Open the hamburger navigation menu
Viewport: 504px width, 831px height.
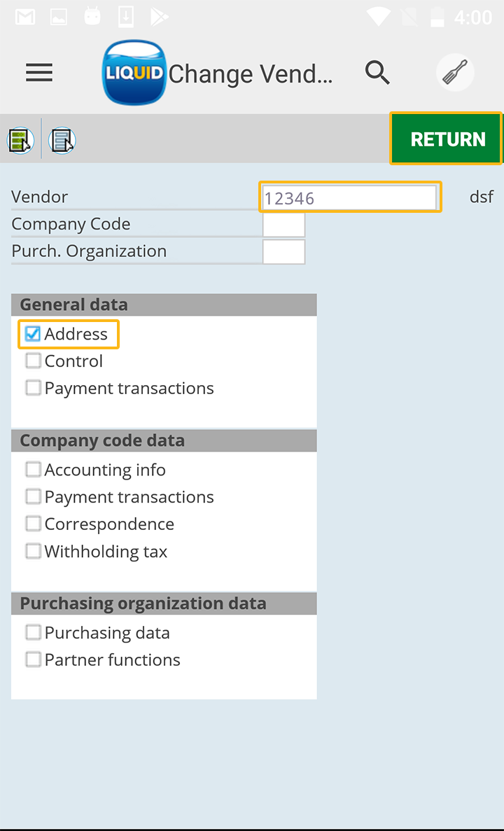click(39, 73)
